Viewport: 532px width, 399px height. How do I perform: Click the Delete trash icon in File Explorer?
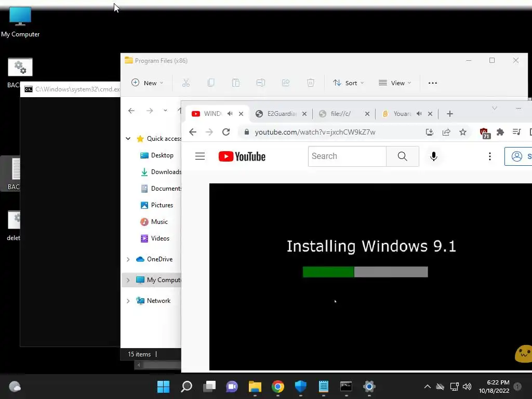[311, 83]
